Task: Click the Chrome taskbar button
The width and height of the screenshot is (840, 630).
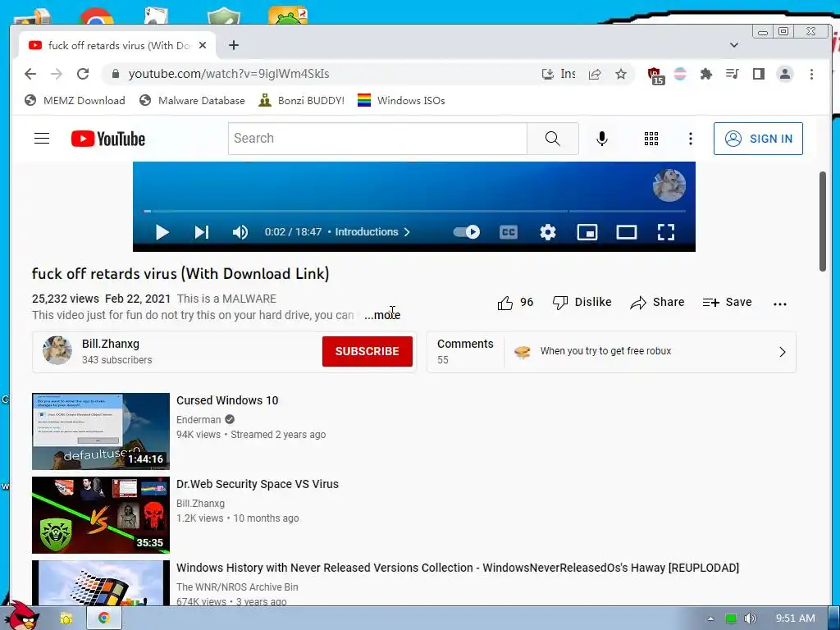Action: [x=104, y=618]
